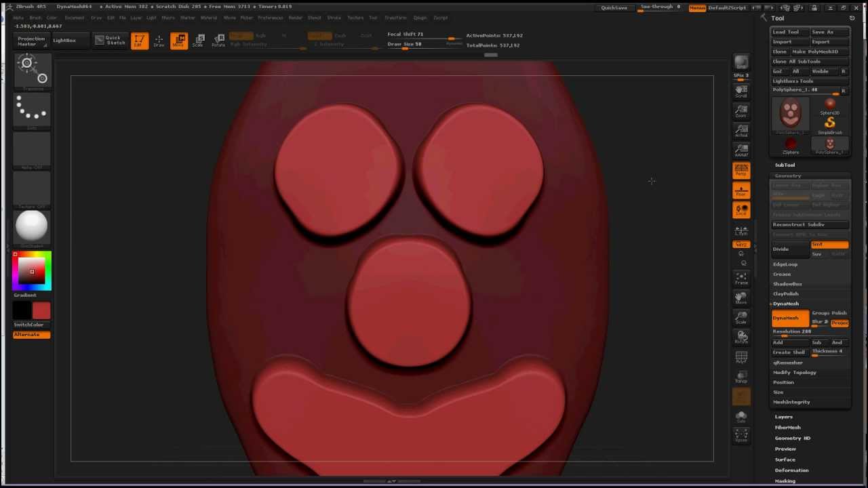Click Load Tool button

tap(789, 32)
